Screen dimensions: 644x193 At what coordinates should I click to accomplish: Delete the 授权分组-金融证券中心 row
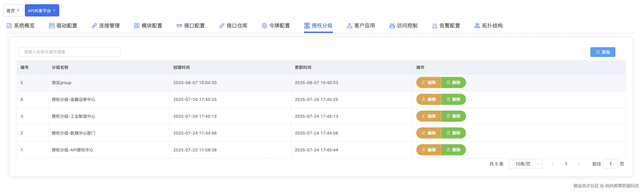453,99
